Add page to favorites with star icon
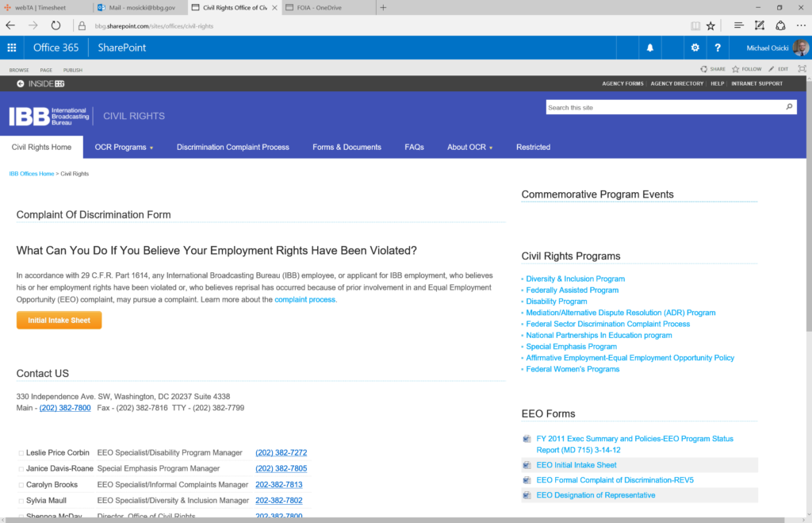This screenshot has height=523, width=812. pyautogui.click(x=710, y=25)
